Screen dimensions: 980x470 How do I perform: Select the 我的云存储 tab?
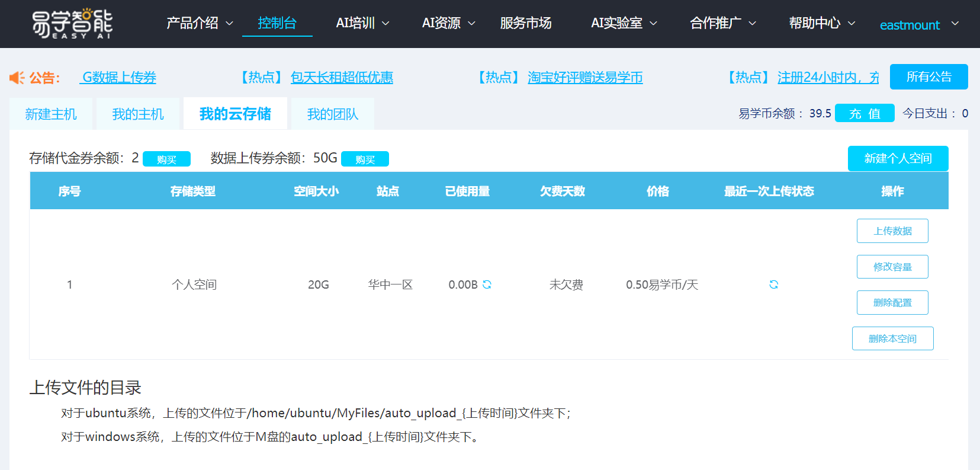[235, 114]
